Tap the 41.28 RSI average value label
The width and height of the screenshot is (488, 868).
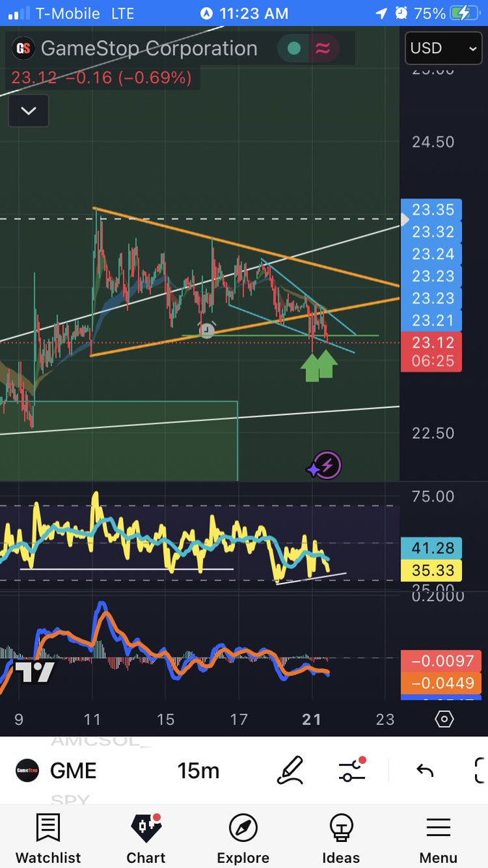tap(432, 549)
